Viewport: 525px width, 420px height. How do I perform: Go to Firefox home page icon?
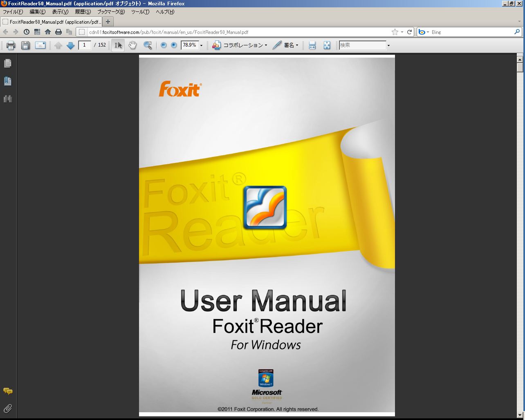48,32
